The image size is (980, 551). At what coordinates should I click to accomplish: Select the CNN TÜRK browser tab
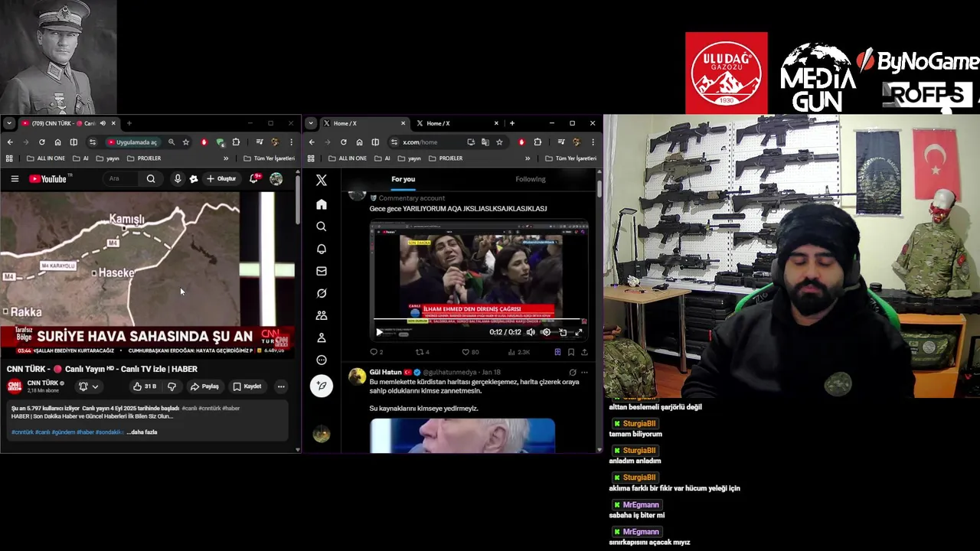pos(69,123)
